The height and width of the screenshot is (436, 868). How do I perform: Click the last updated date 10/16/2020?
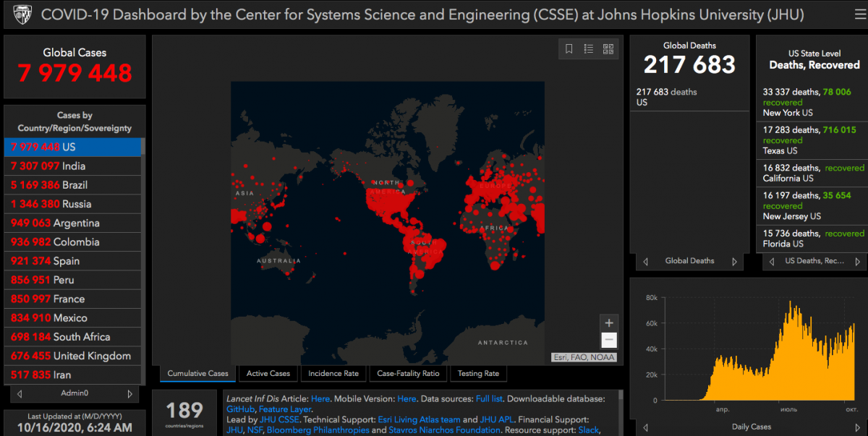coord(75,428)
